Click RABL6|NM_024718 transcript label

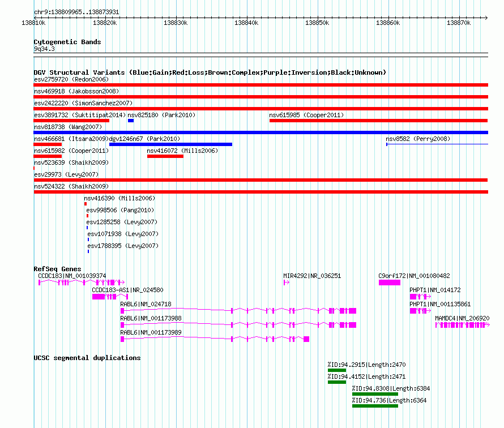pyautogui.click(x=146, y=304)
